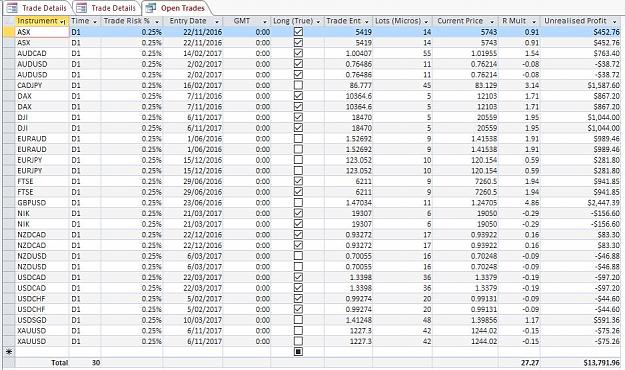Check Long (True) for the CADJPY trade

[298, 85]
